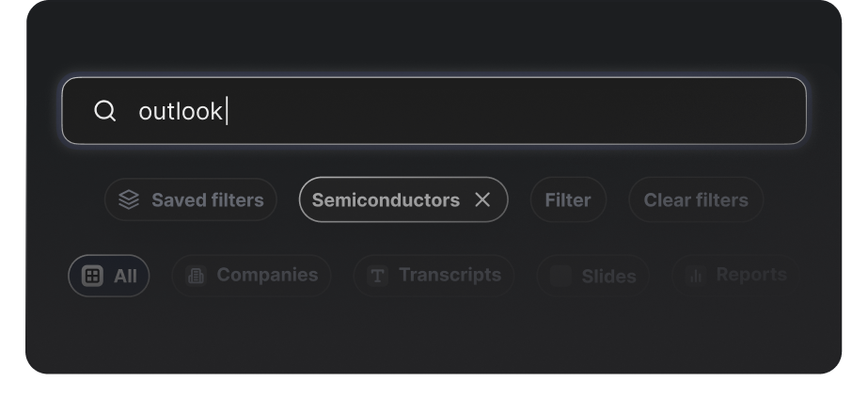The height and width of the screenshot is (398, 868).
Task: Click the bar chart icon beside Reports
Action: coord(696,276)
